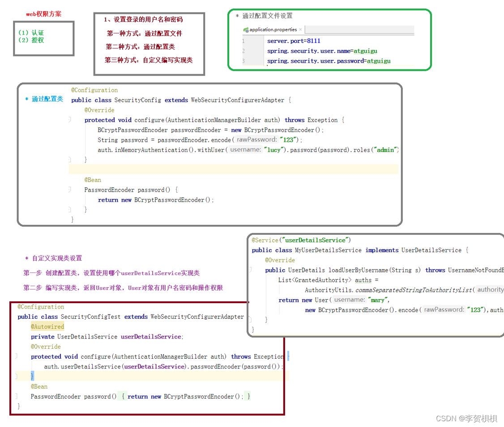The image size is (504, 427).
Task: Select the application.properties editor tab
Action: (x=273, y=30)
